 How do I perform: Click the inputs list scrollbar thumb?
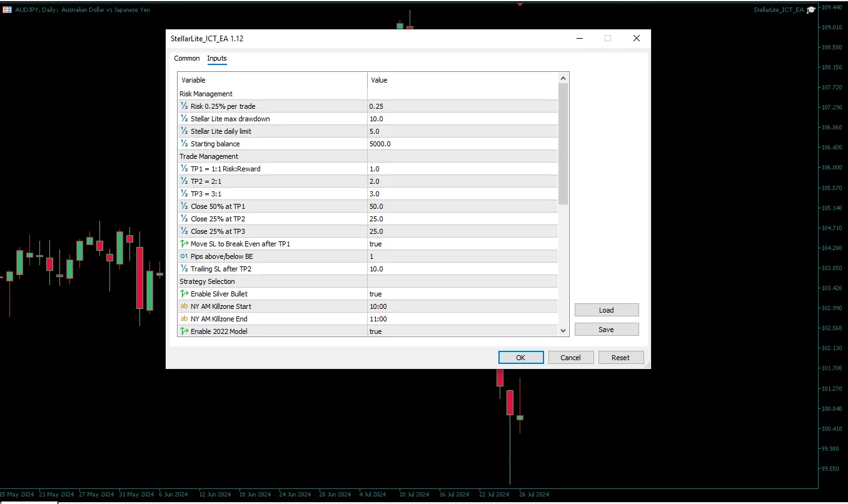563,144
